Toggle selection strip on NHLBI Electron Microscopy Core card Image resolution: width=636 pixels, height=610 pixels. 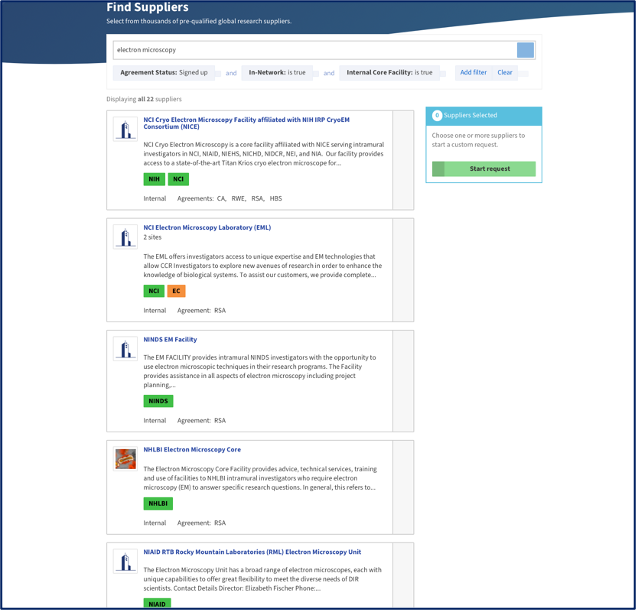[403, 487]
